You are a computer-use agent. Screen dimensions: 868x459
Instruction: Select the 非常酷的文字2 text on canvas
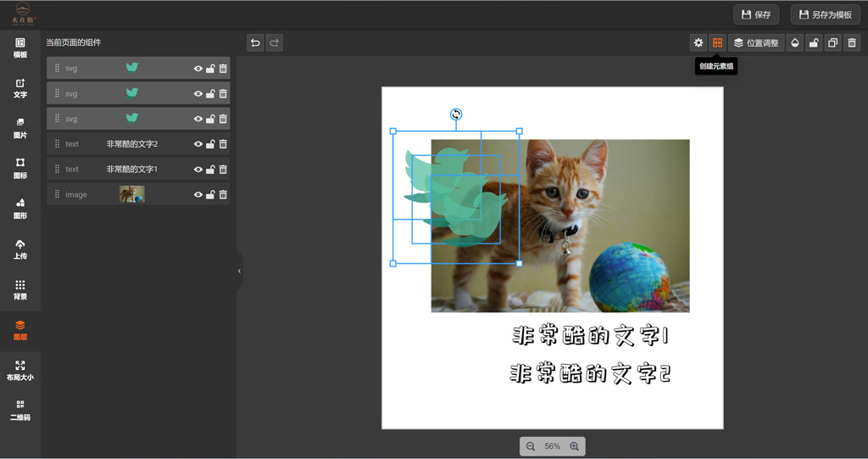click(590, 373)
